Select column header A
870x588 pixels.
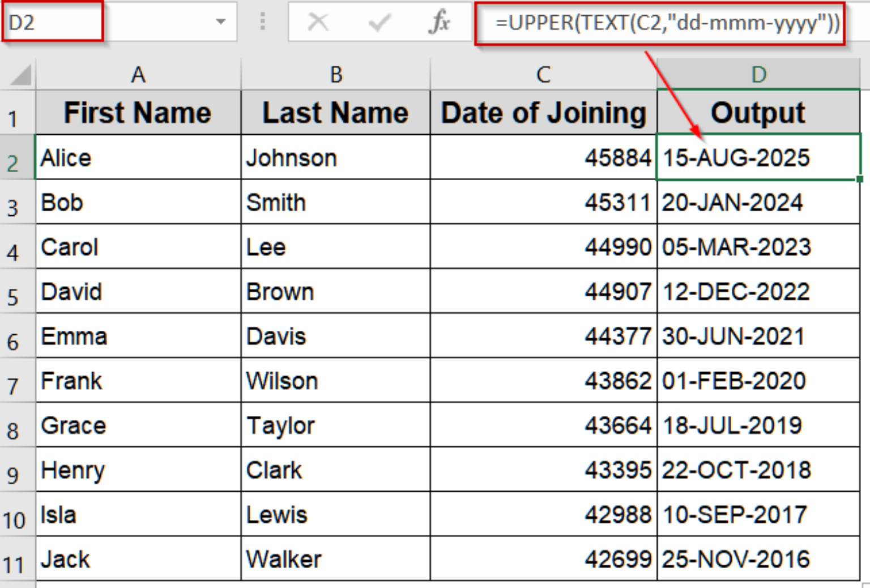138,74
